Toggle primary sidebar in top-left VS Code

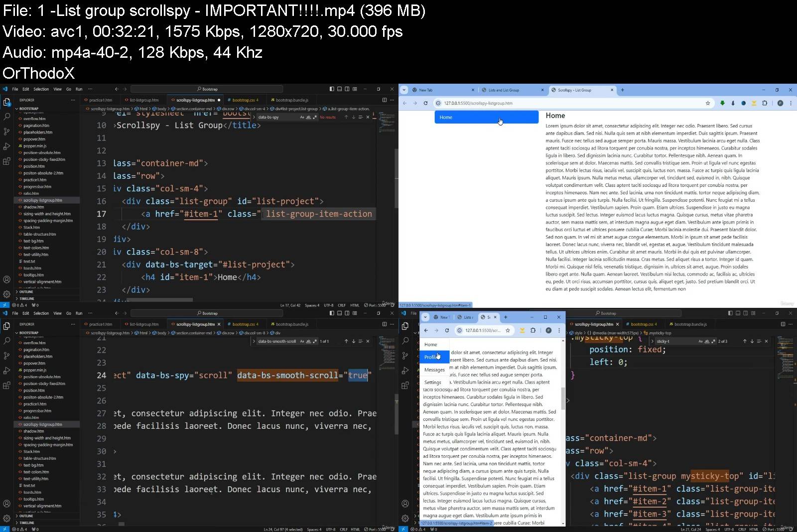tap(332, 89)
